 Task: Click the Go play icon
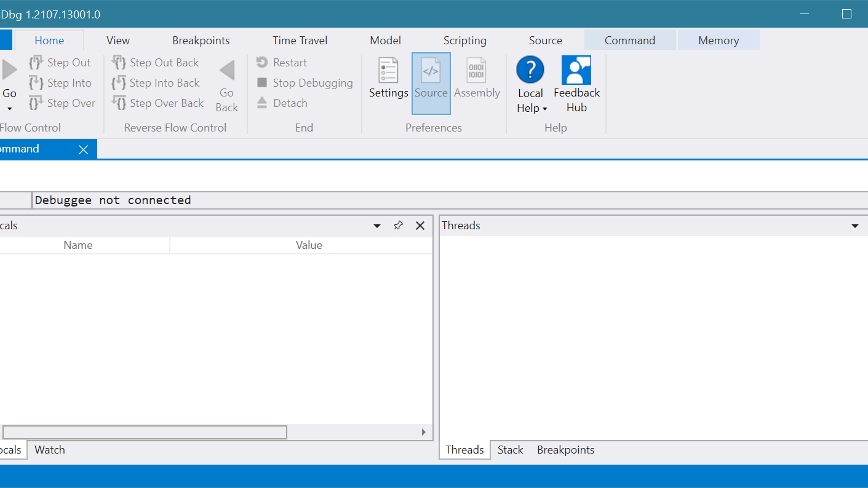(9, 69)
